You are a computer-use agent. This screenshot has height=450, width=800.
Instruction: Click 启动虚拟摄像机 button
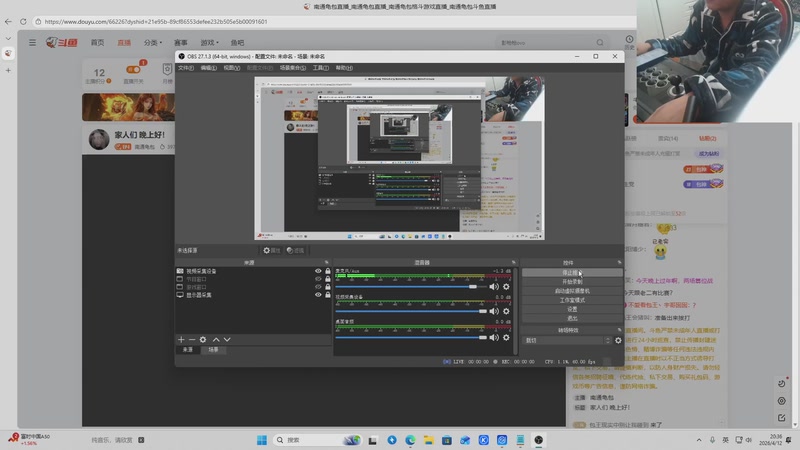click(x=572, y=291)
